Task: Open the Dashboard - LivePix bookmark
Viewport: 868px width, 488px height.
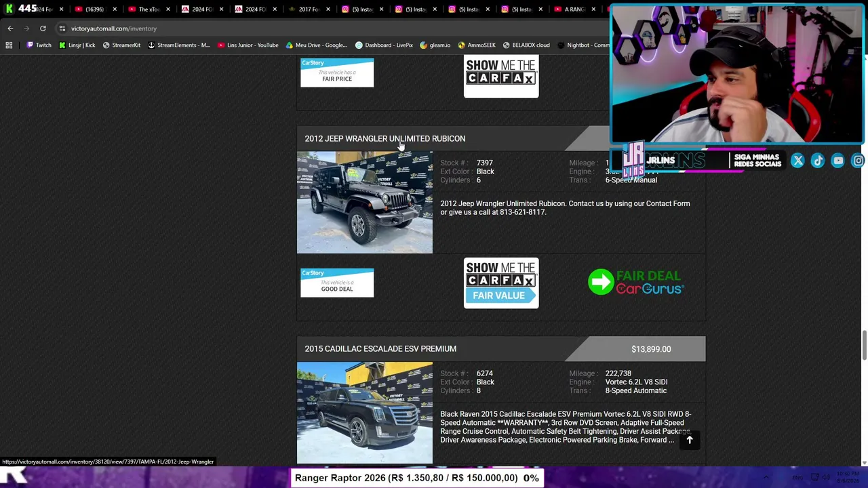Action: coord(384,45)
